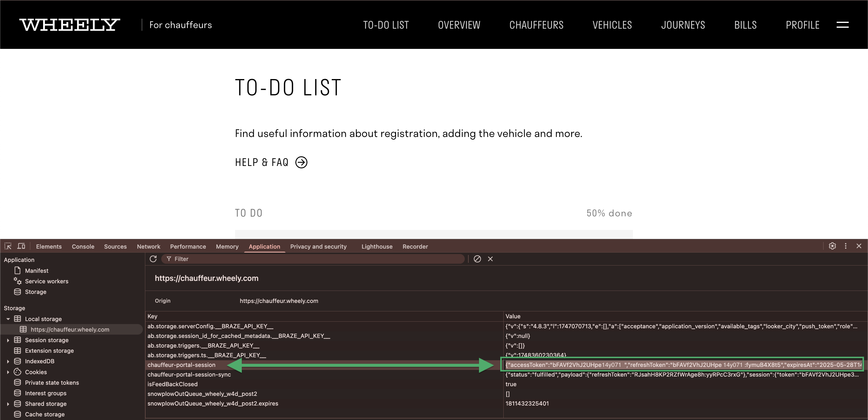
Task: Click the 'For chauffeurs' header text
Action: click(x=181, y=25)
